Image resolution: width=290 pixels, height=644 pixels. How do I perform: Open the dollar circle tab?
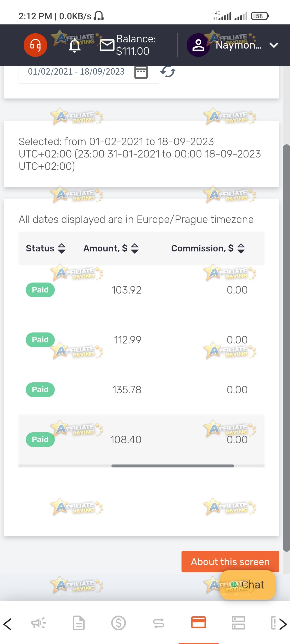click(118, 623)
